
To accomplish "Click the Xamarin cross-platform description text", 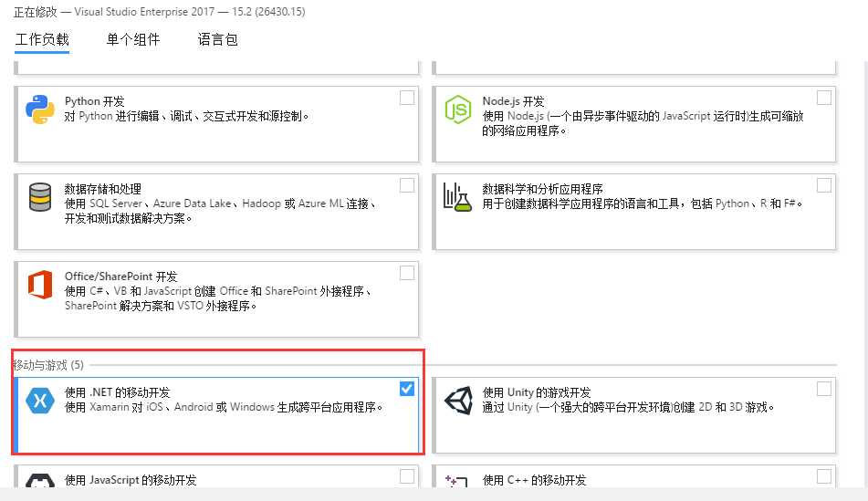I will tap(224, 407).
